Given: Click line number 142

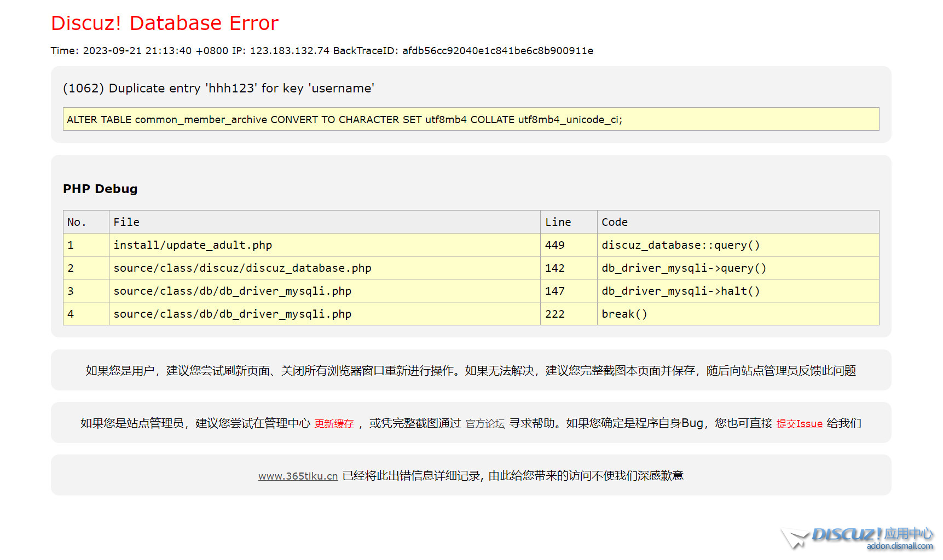Looking at the screenshot, I should pos(569,268).
